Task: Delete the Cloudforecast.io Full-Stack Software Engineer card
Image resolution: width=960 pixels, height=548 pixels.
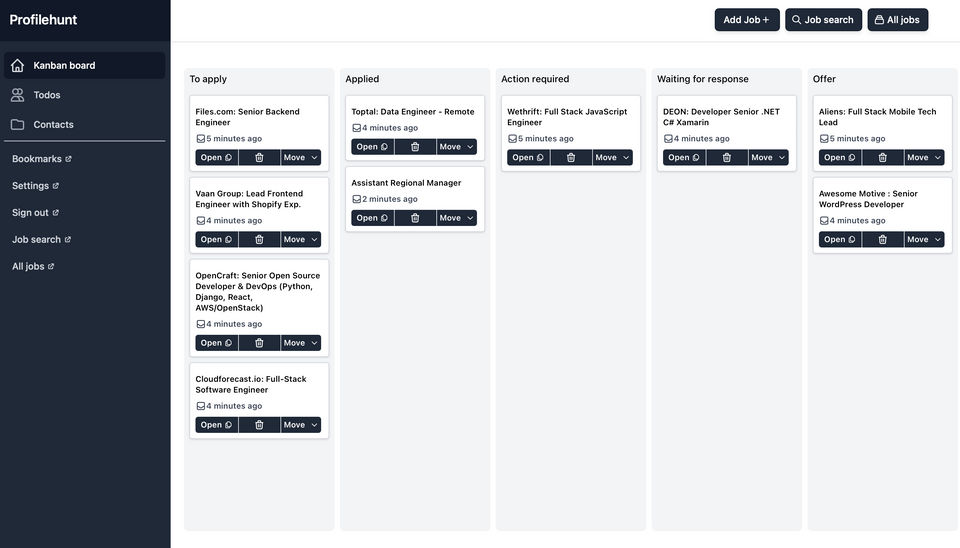Action: (x=259, y=425)
